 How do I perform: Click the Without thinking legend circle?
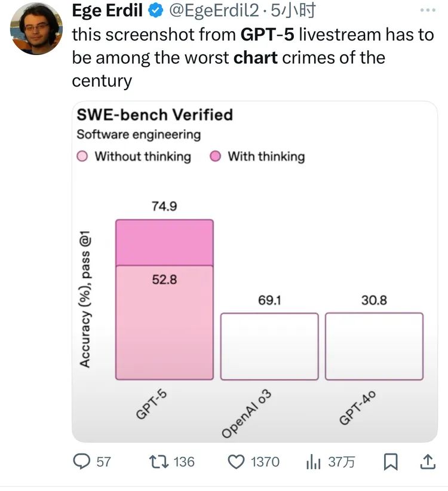coord(83,156)
